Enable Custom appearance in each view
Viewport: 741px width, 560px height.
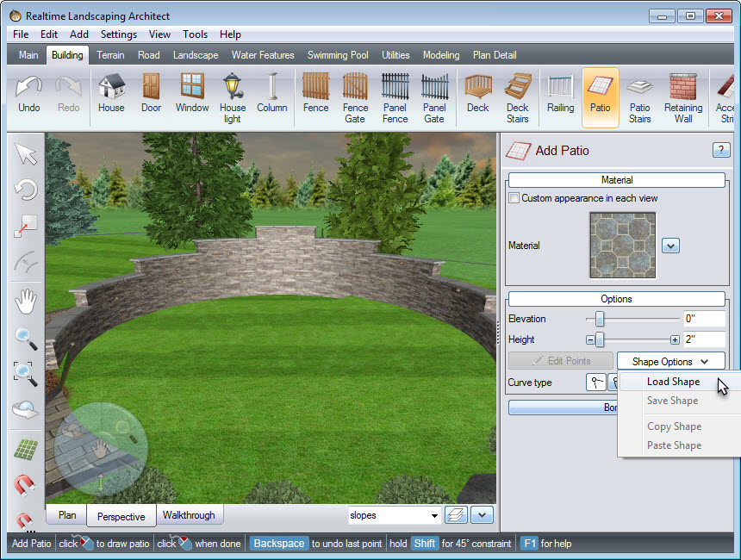click(x=514, y=198)
